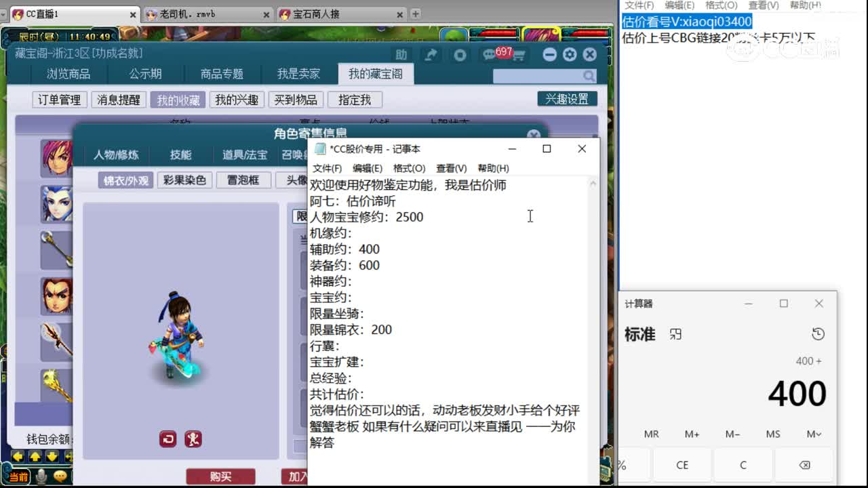Image resolution: width=868 pixels, height=488 pixels.
Task: Click calculator keep-on-top icon next to 标准
Action: (x=675, y=334)
